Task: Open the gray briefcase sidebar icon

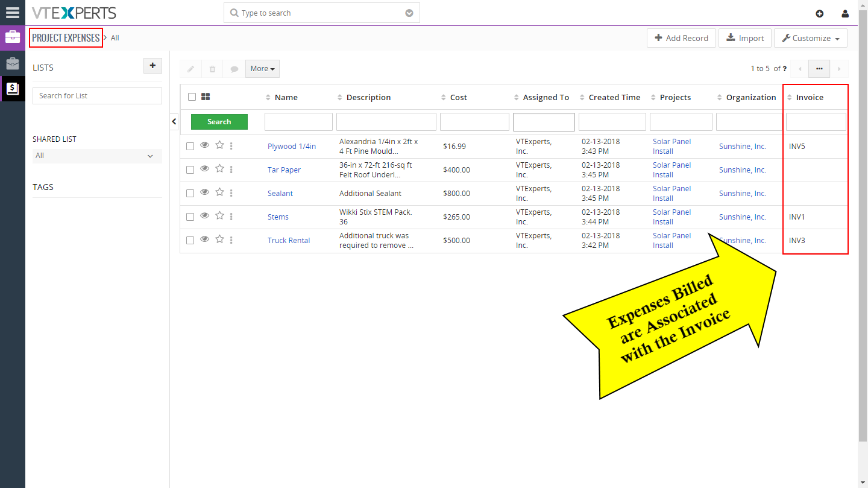Action: [x=13, y=63]
